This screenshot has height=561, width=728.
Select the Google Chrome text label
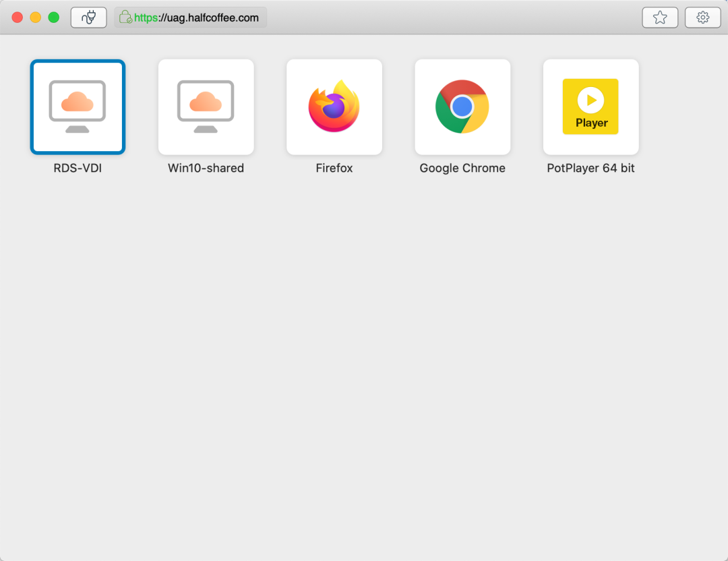462,168
